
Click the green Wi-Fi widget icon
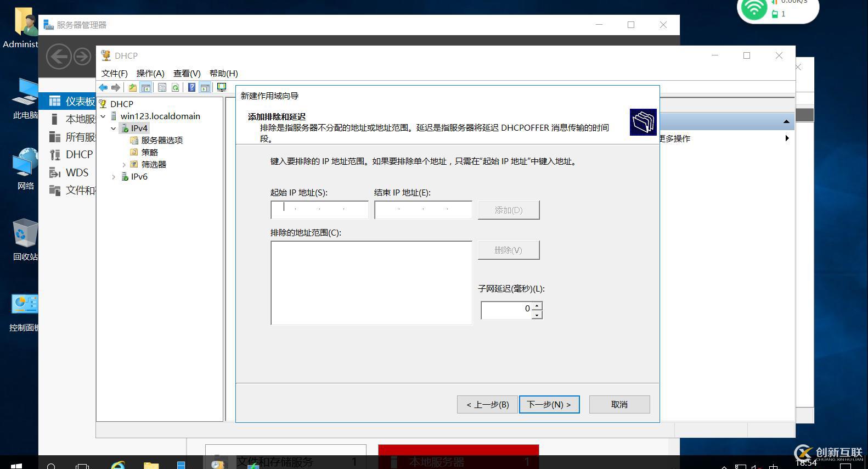click(x=753, y=9)
